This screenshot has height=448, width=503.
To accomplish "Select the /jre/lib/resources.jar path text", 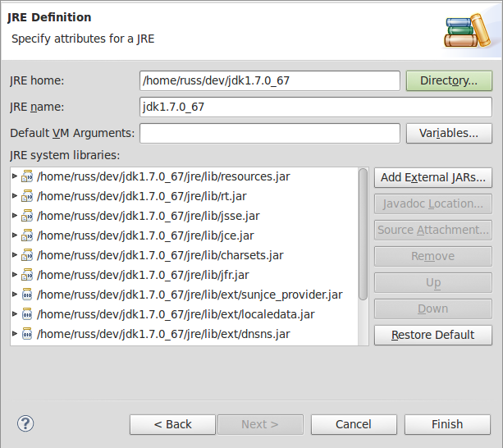I will (163, 176).
